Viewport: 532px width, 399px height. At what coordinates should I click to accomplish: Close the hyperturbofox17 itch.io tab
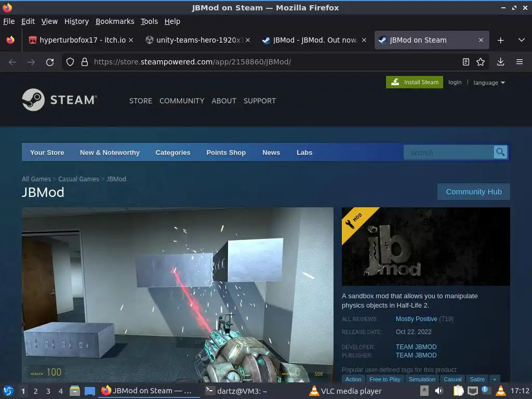[131, 40]
